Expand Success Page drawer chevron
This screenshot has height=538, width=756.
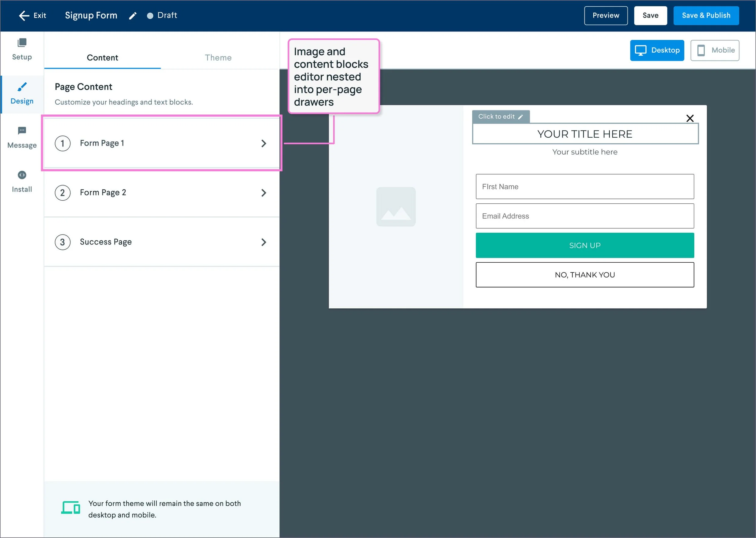coord(263,242)
